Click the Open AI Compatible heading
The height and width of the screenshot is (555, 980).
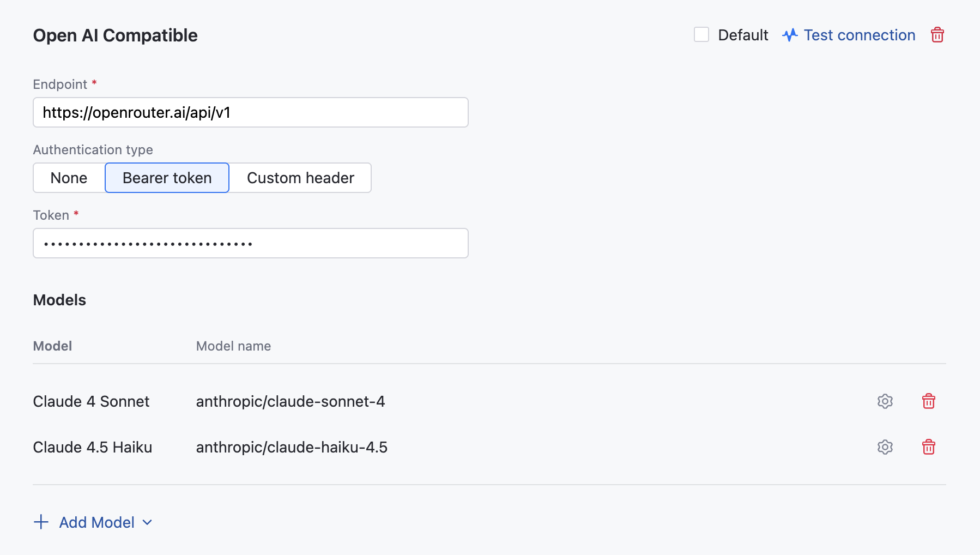[x=116, y=35]
